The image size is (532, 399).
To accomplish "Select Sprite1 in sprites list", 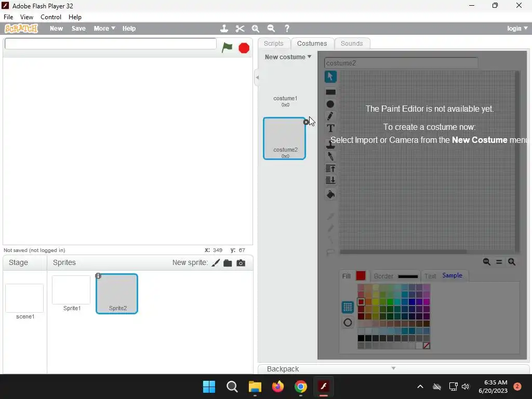I will (71, 294).
